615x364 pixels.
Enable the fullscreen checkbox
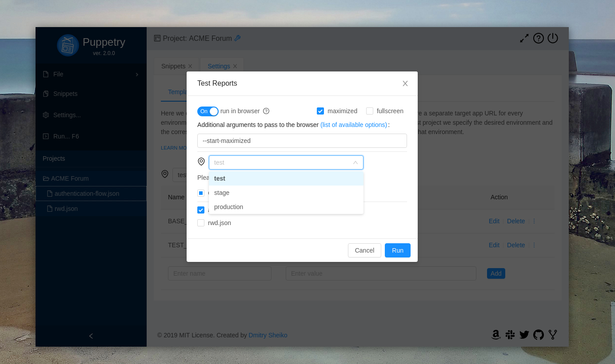coord(370,111)
